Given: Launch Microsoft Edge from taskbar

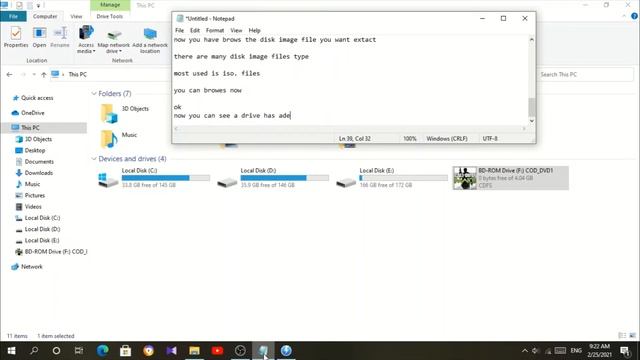Looking at the screenshot, I should [x=102, y=351].
